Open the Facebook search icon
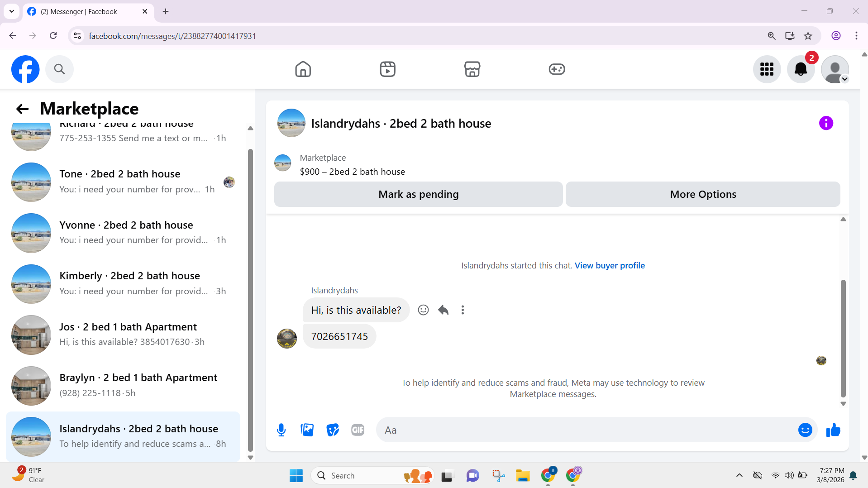Screen dimensions: 868x488 (x=59, y=69)
